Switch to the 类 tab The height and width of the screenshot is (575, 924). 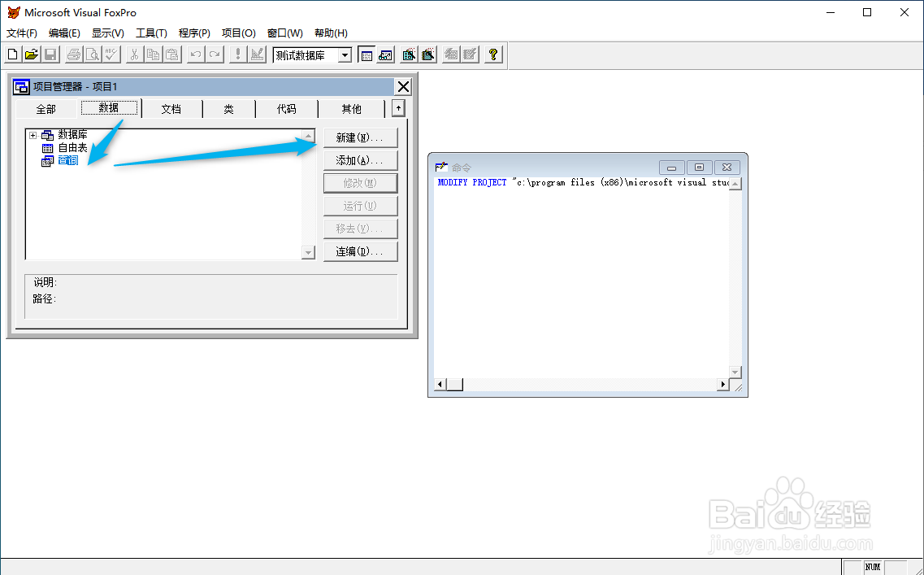(x=228, y=109)
